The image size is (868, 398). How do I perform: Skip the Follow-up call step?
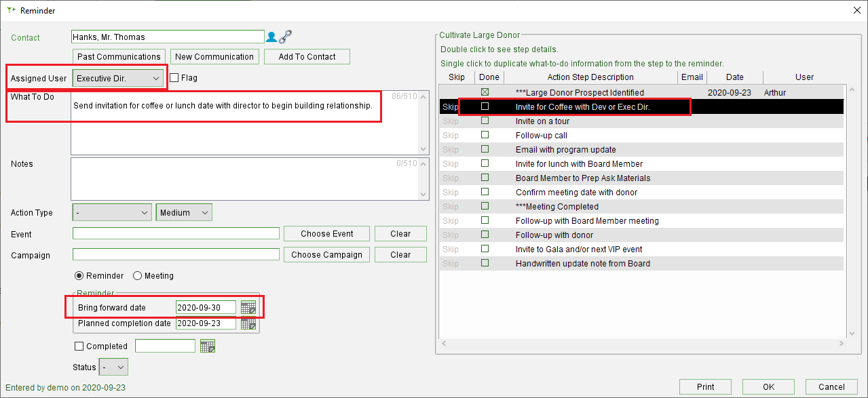451,136
